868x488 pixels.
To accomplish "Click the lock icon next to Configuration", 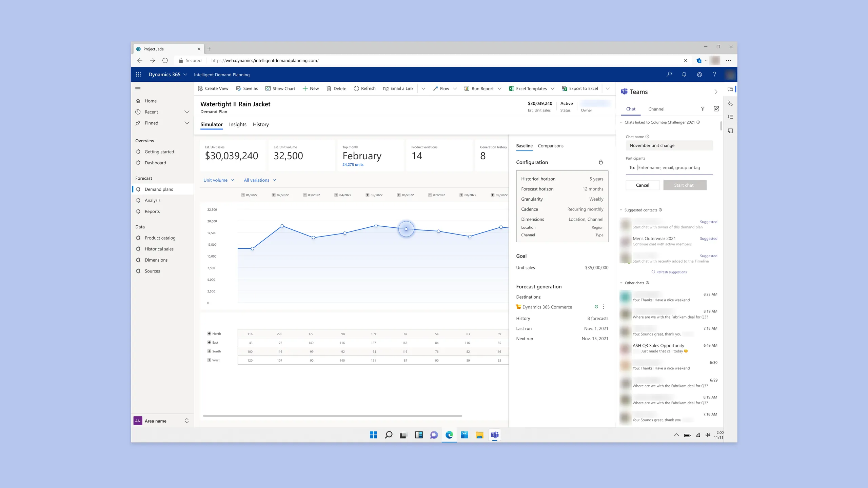I will [601, 162].
